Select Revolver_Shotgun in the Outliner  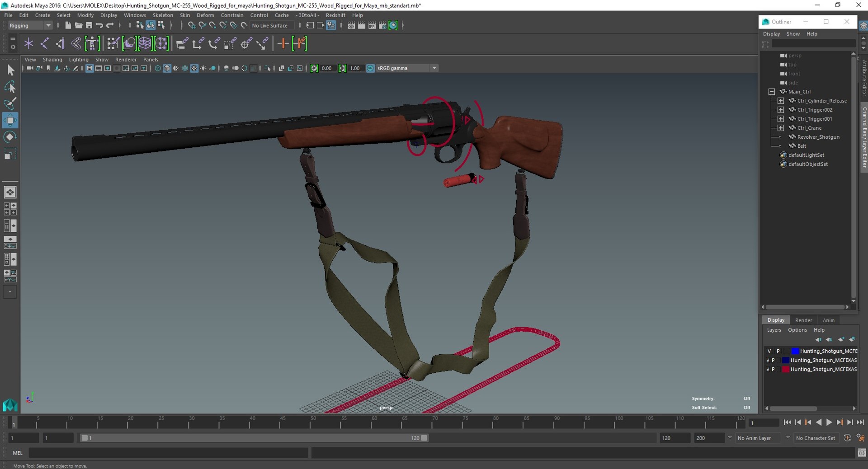(x=818, y=137)
